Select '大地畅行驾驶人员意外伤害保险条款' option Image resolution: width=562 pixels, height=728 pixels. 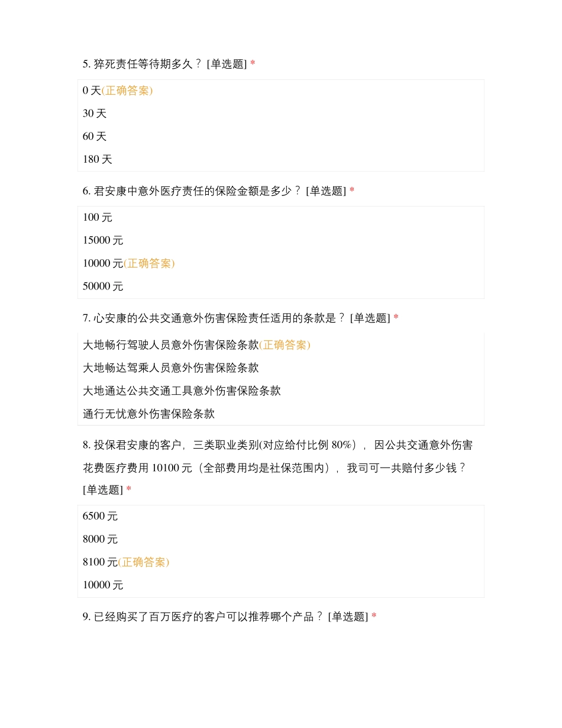click(171, 346)
